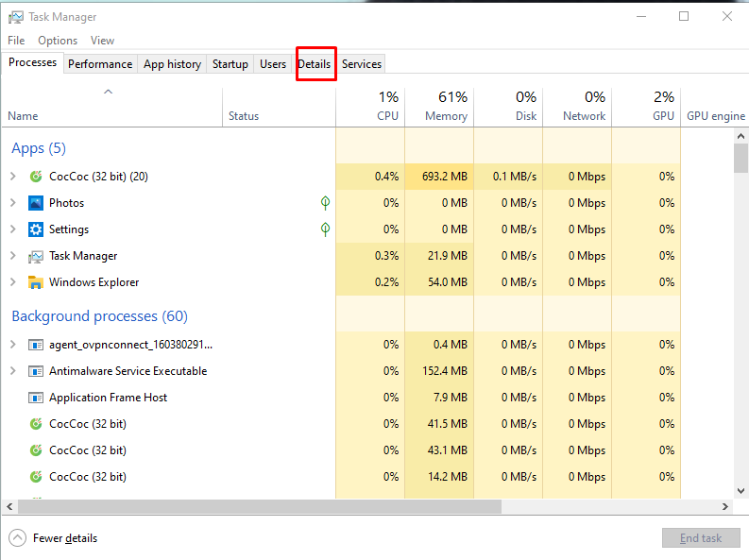Viewport: 749px width, 560px height.
Task: Switch to the Users tab
Action: 273,64
